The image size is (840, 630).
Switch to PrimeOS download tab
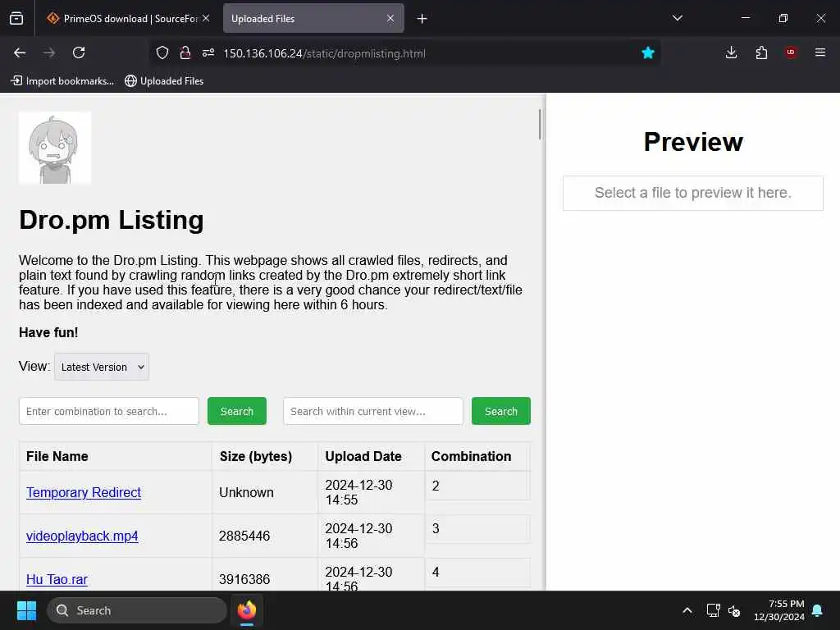[128, 18]
